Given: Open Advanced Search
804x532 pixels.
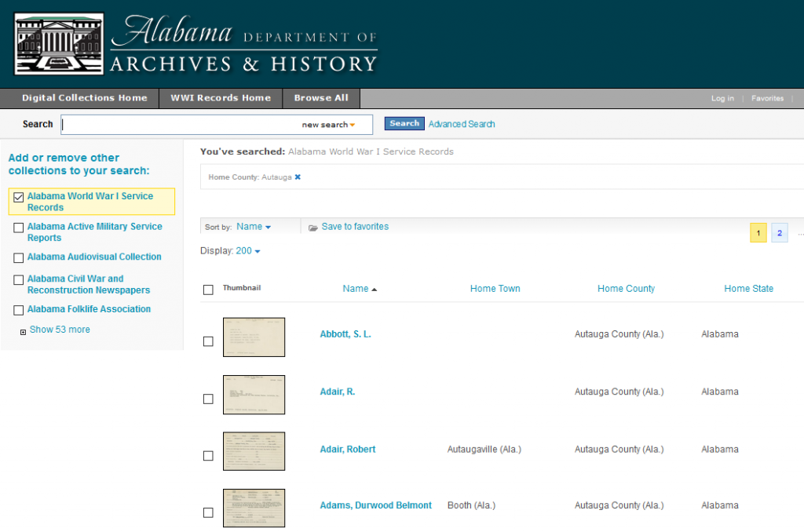Looking at the screenshot, I should [x=462, y=124].
